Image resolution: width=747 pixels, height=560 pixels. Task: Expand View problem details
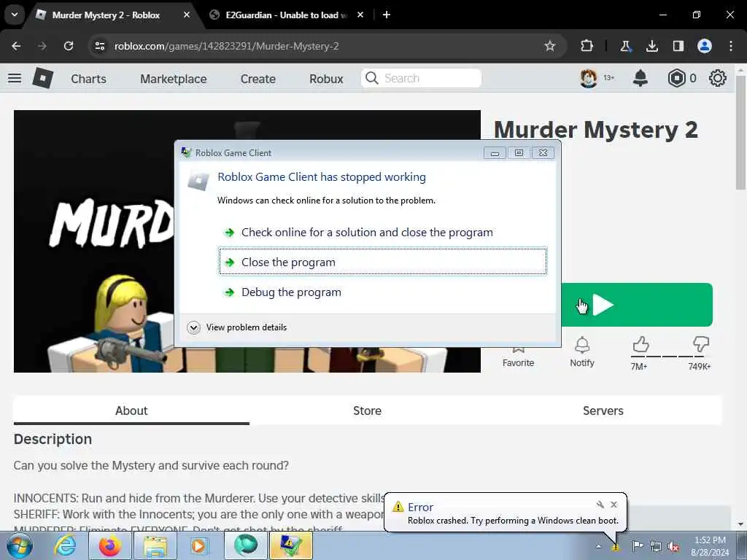pos(237,327)
